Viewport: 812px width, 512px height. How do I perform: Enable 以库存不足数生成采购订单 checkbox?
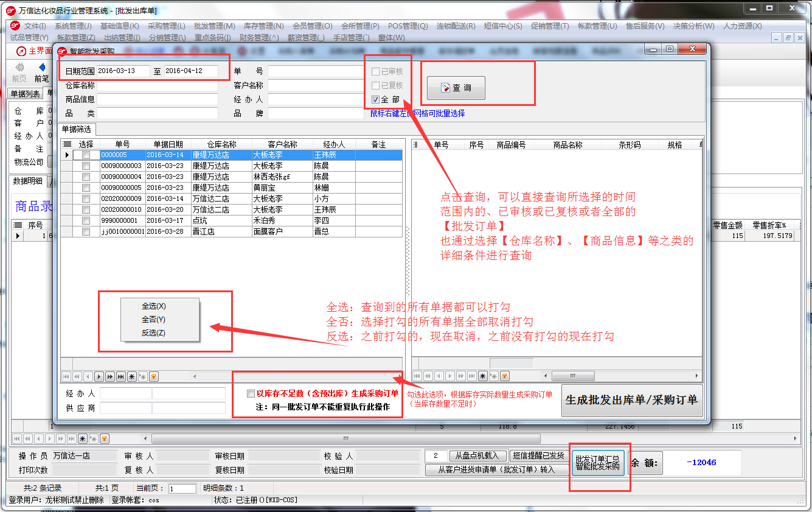pyautogui.click(x=251, y=394)
